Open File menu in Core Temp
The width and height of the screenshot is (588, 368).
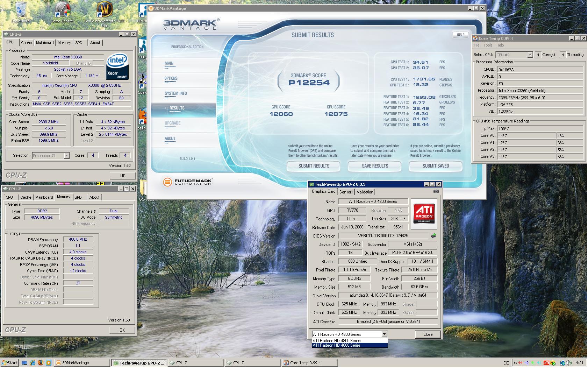[476, 45]
